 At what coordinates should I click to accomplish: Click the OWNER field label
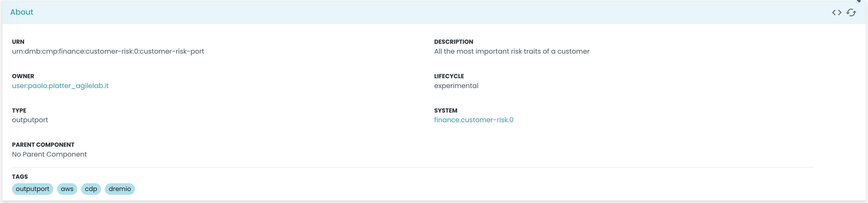pyautogui.click(x=23, y=76)
